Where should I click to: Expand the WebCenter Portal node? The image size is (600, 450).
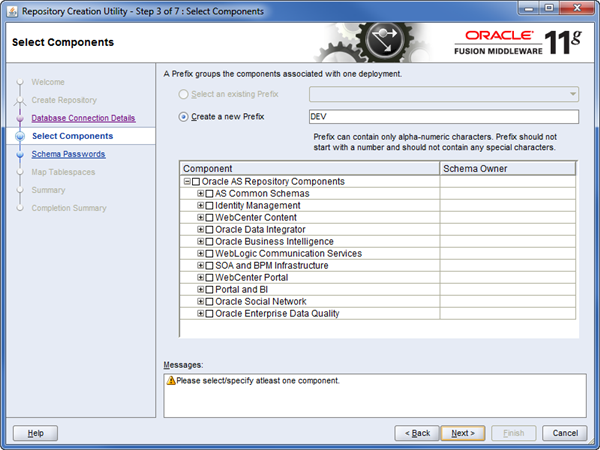[200, 277]
